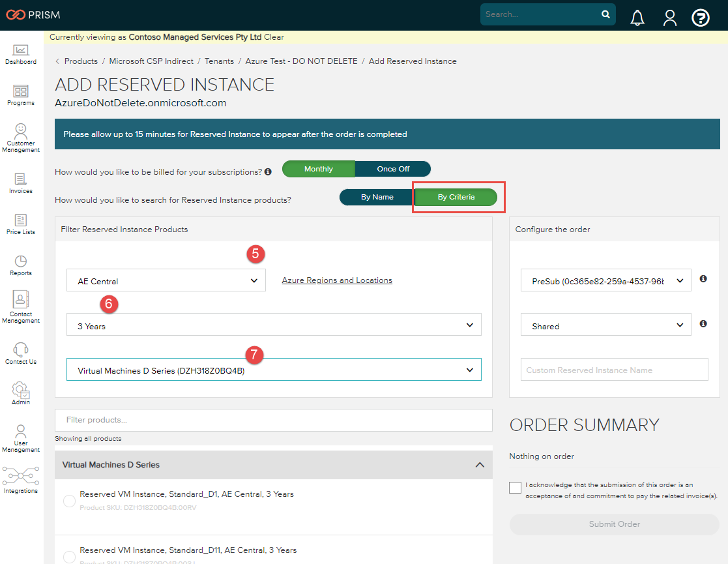The width and height of the screenshot is (728, 564).
Task: Open the help question mark icon
Action: pyautogui.click(x=700, y=18)
